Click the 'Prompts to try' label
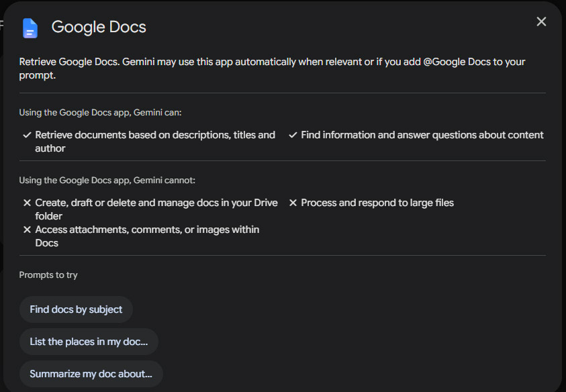566x392 pixels. pos(48,275)
